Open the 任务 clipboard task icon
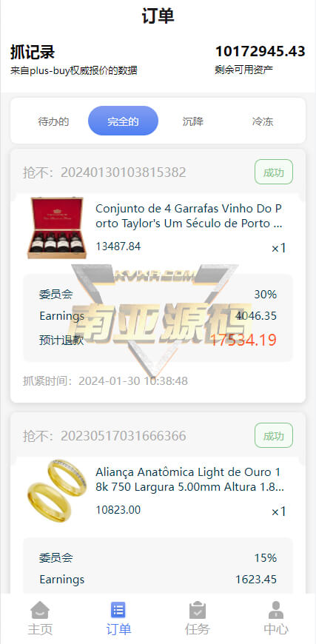The height and width of the screenshot is (644, 316). click(x=198, y=610)
